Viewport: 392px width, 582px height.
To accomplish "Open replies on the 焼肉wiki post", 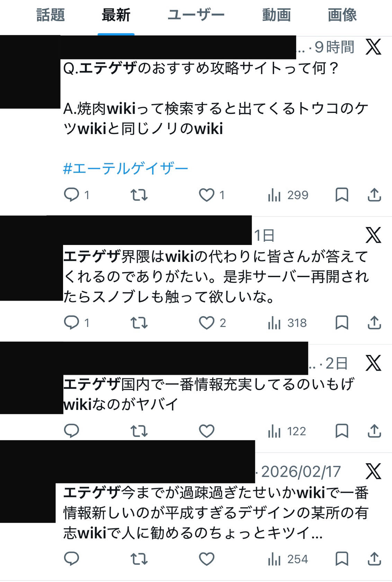I will pyautogui.click(x=77, y=195).
